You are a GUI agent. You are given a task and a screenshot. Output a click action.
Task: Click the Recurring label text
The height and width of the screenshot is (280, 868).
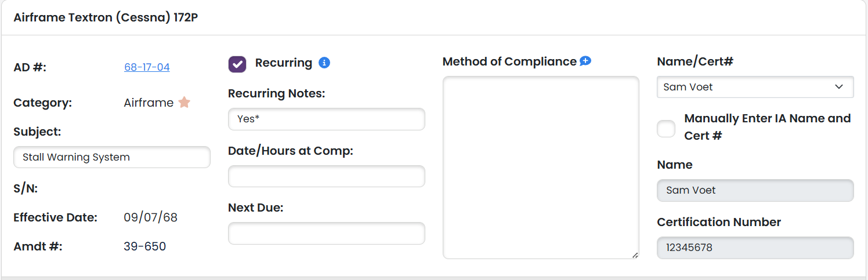pos(284,63)
